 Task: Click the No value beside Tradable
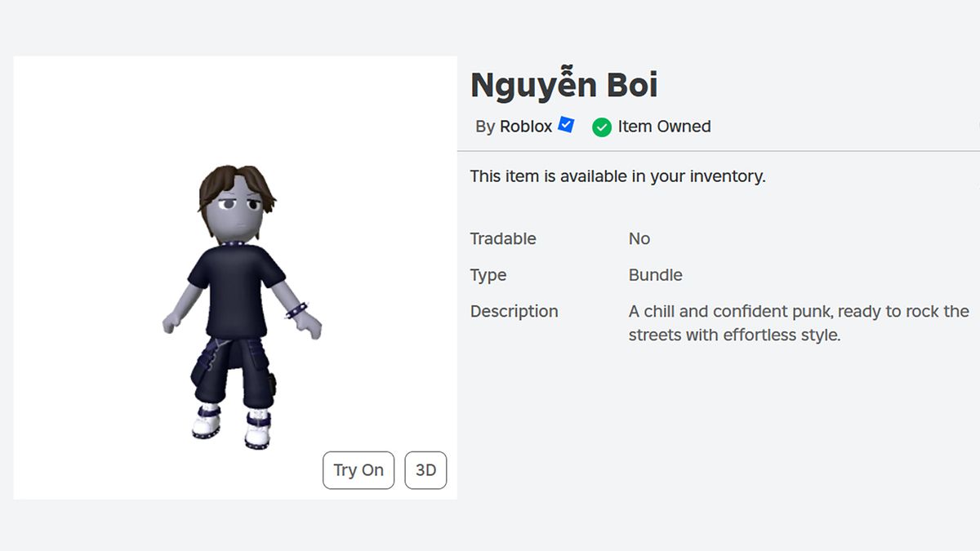coord(639,238)
